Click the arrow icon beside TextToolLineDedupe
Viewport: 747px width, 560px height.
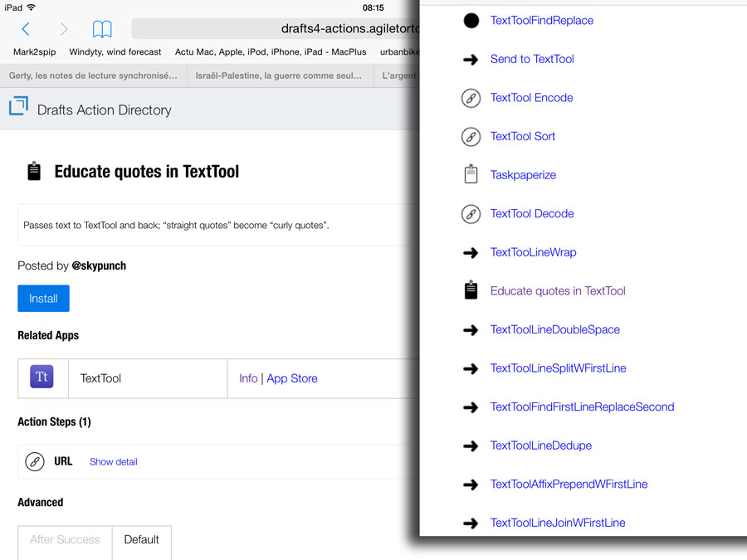471,446
